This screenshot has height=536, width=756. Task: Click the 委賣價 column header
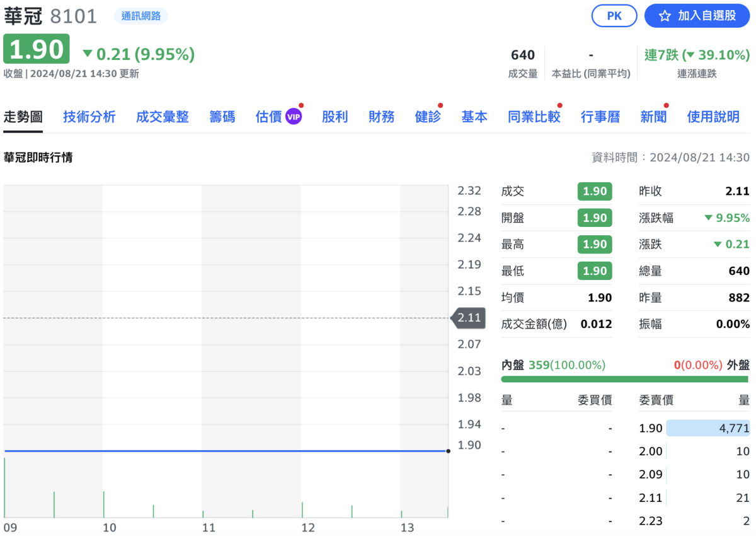656,400
